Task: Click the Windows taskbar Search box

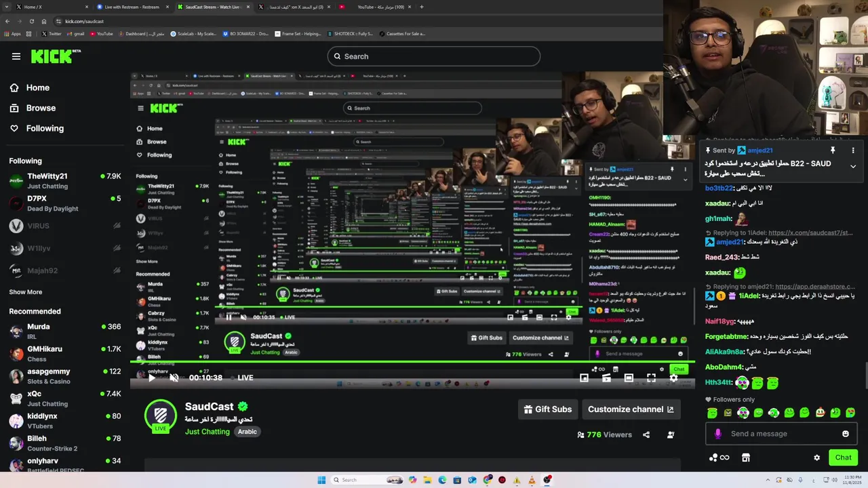Action: click(x=366, y=480)
